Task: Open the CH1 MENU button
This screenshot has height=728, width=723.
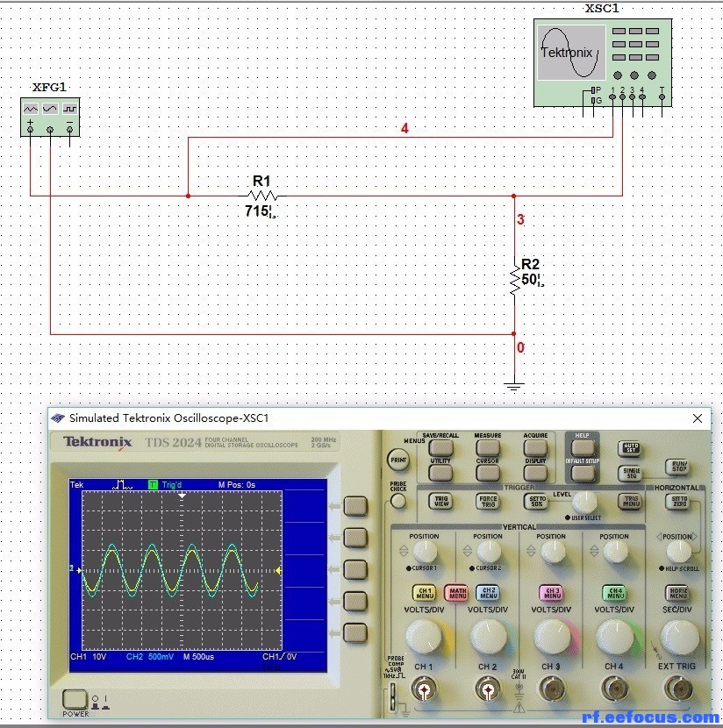Action: (x=425, y=593)
